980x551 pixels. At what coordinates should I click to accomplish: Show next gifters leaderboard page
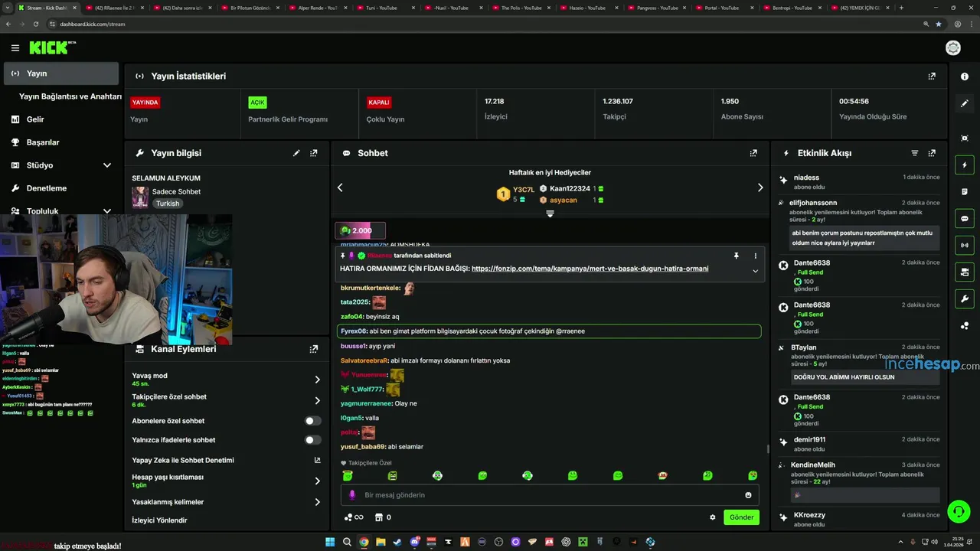760,187
